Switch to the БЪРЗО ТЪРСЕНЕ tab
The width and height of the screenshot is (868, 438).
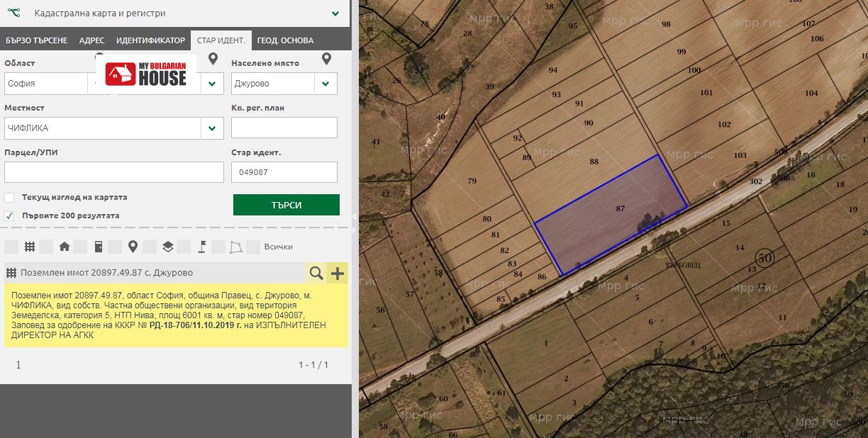coord(36,40)
